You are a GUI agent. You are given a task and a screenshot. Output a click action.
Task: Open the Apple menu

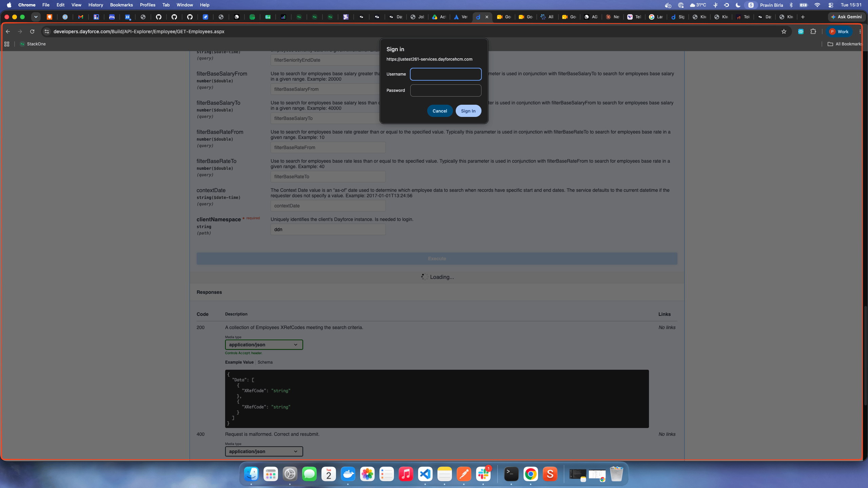click(9, 5)
